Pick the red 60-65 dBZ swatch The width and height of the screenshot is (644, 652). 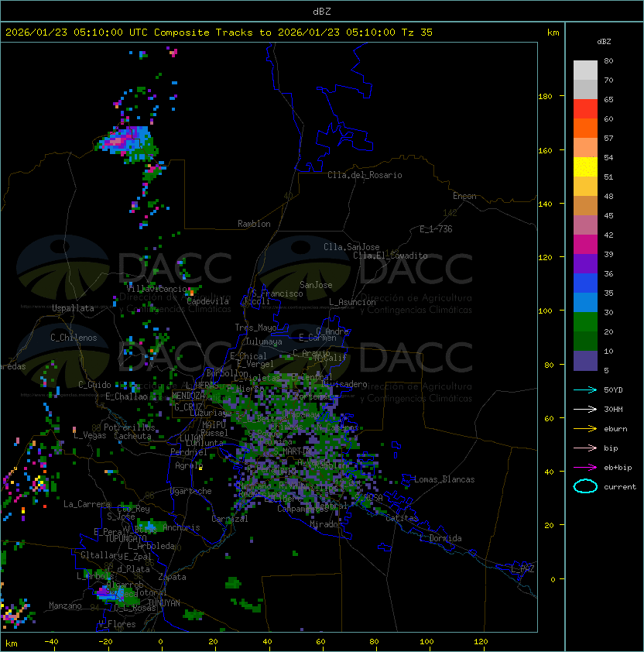[x=585, y=109]
